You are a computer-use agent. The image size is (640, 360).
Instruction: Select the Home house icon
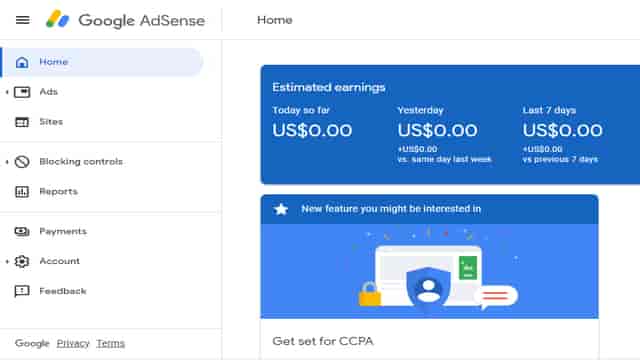[22, 62]
